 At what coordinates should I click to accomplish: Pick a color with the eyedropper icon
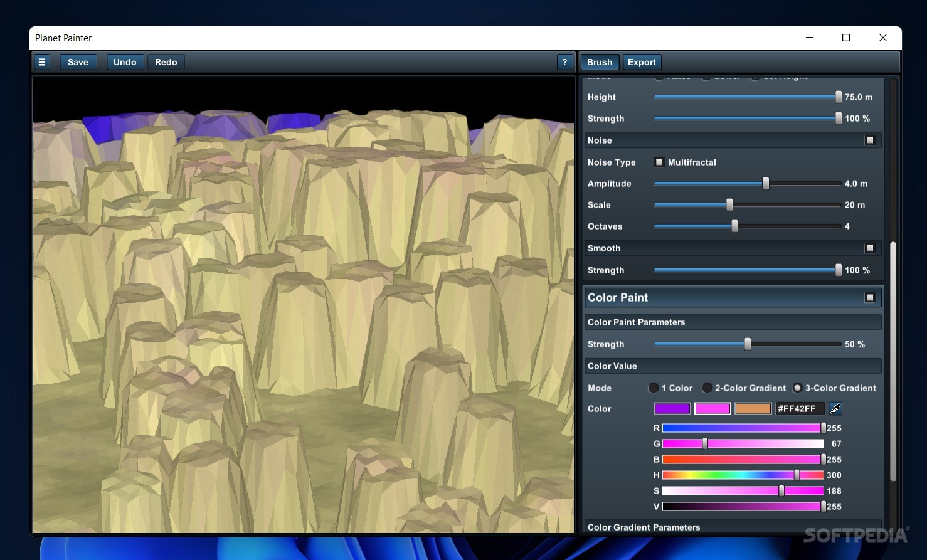coord(835,409)
